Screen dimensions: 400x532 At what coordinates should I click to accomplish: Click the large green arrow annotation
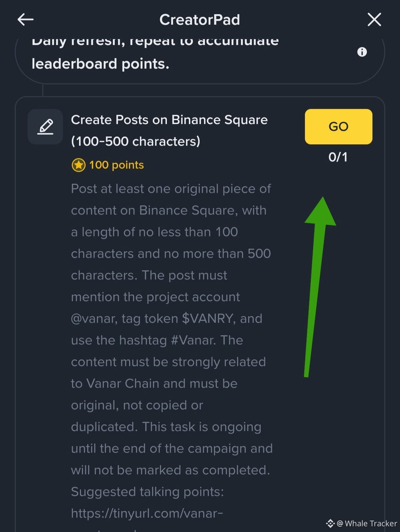coord(317,285)
